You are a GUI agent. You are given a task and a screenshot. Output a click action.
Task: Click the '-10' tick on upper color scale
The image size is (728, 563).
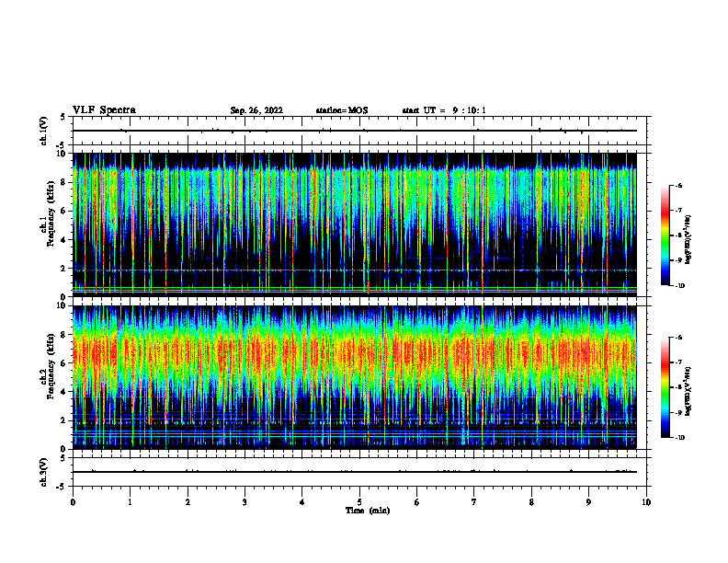coord(680,286)
